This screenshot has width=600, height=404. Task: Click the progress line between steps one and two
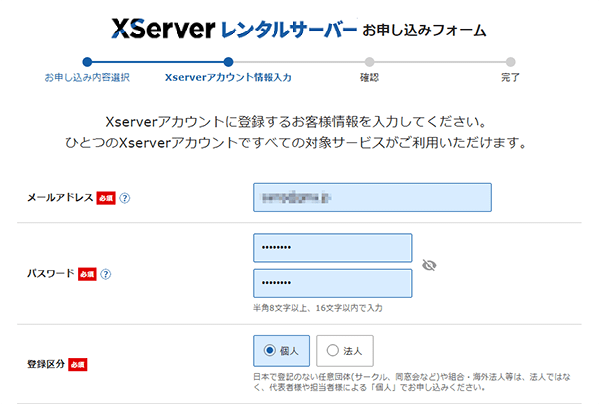pos(158,61)
